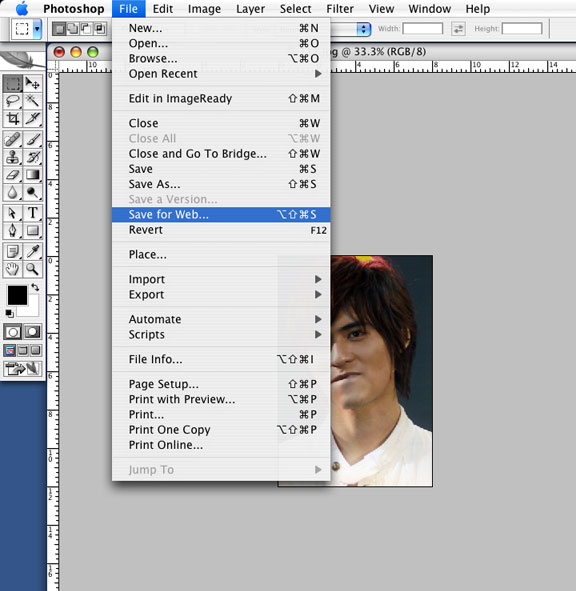Screen dimensions: 576x591
Task: Choose Subtract from Selection mode
Action: click(x=86, y=29)
